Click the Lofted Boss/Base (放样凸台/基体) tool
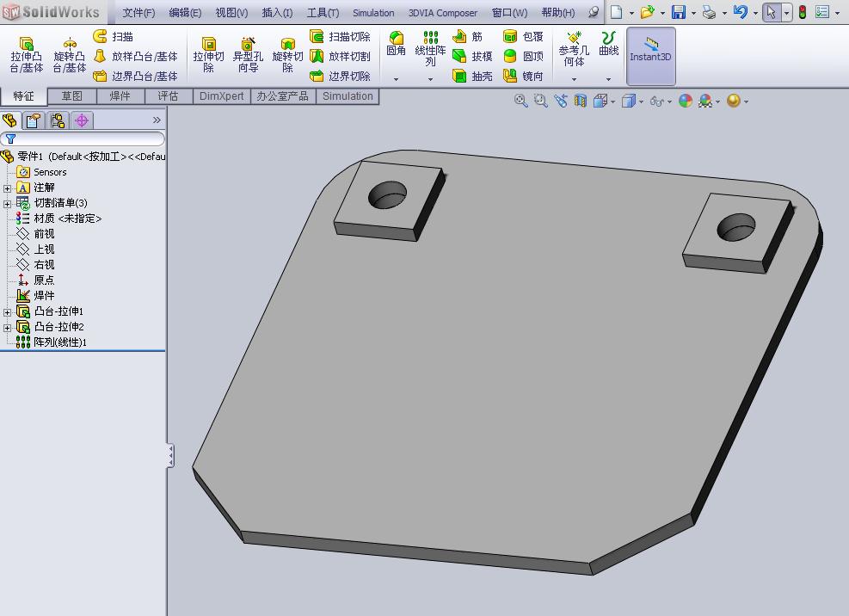 (135, 56)
